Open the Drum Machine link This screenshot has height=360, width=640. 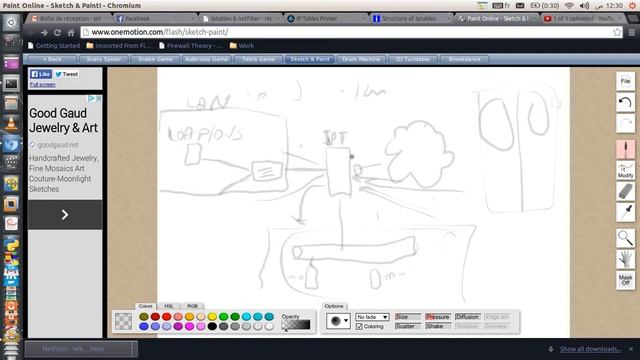(361, 59)
